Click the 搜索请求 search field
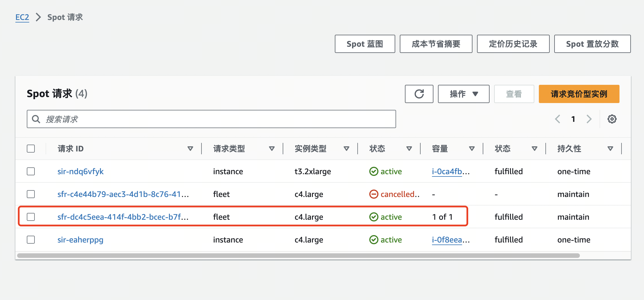The width and height of the screenshot is (644, 300). (211, 119)
